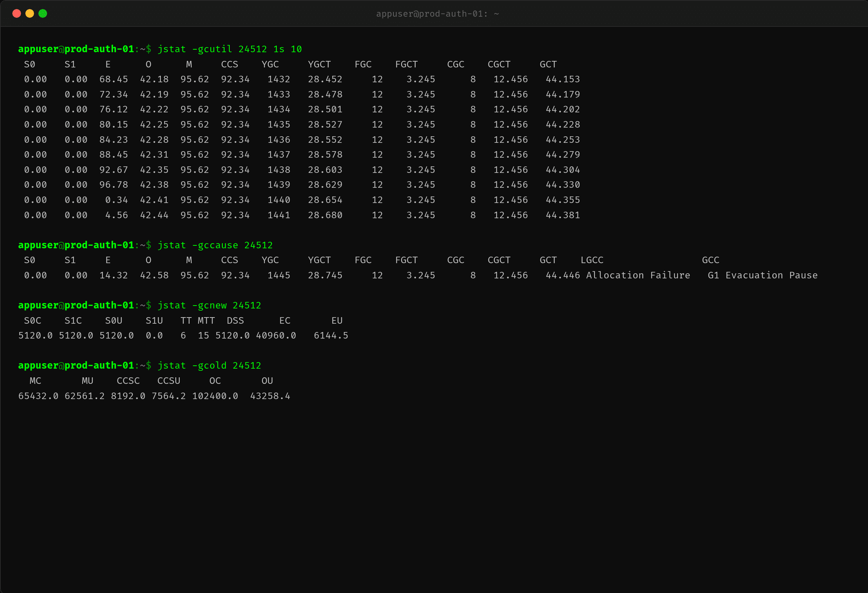Viewport: 868px width, 593px height.
Task: Click the MC column header
Action: click(36, 381)
